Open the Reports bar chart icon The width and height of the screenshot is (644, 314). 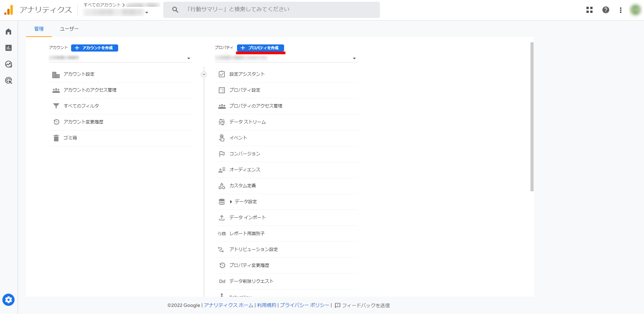[x=8, y=48]
